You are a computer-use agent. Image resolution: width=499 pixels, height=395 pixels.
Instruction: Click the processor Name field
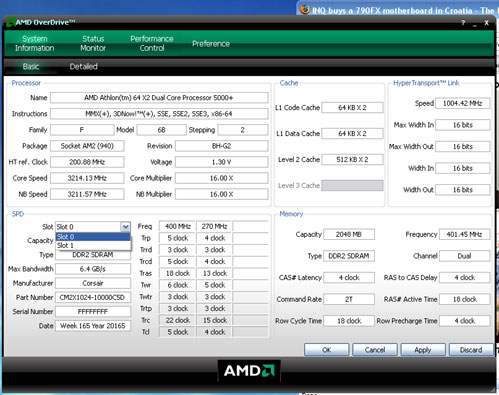coord(159,98)
